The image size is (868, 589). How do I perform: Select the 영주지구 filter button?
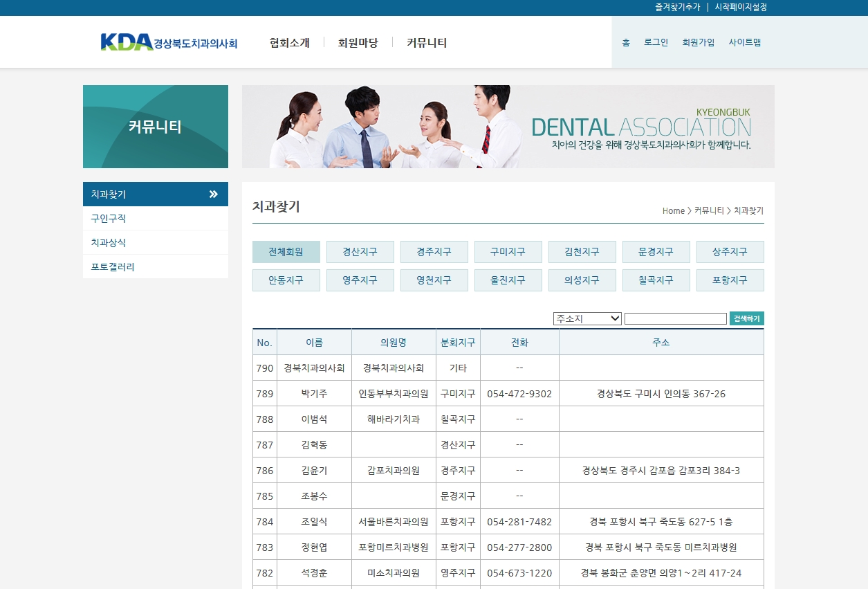pos(360,280)
